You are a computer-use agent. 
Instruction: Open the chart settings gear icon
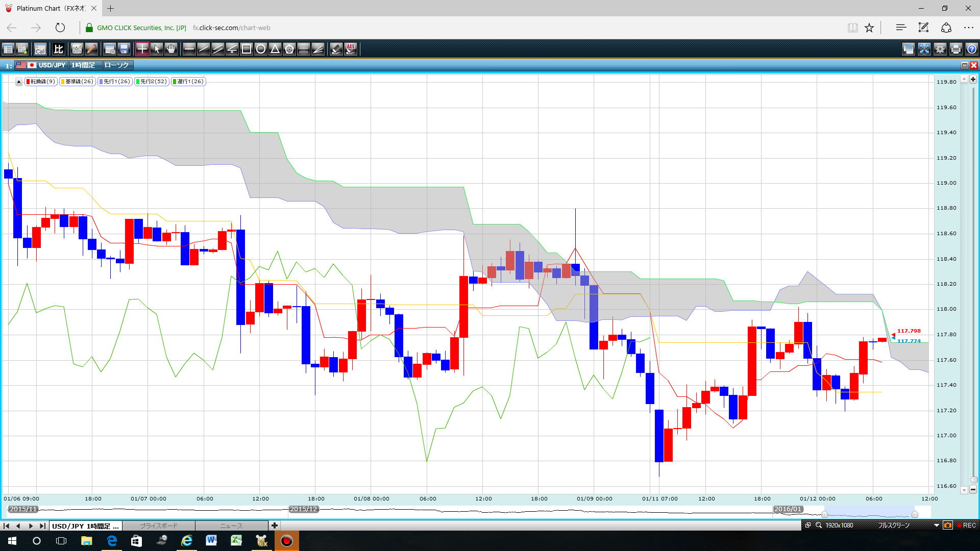pyautogui.click(x=940, y=49)
